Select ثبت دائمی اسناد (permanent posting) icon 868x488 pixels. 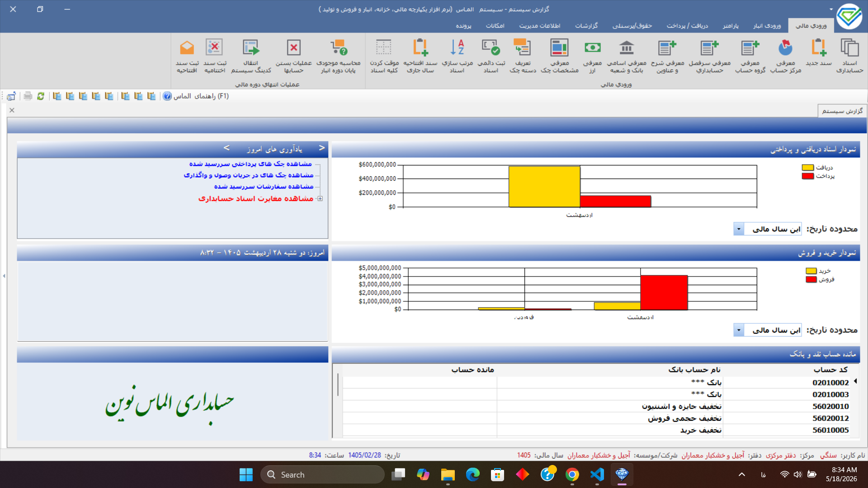point(491,56)
